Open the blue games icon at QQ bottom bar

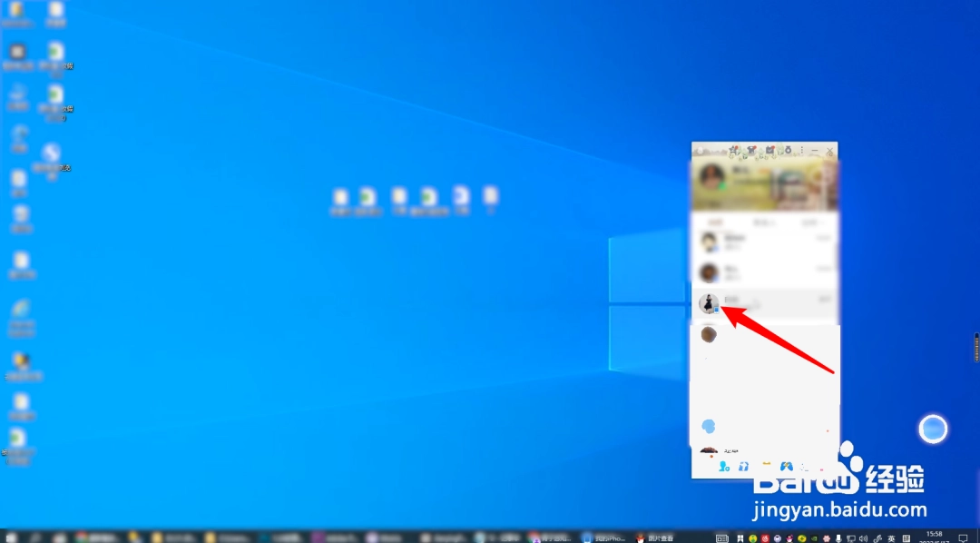pyautogui.click(x=786, y=466)
